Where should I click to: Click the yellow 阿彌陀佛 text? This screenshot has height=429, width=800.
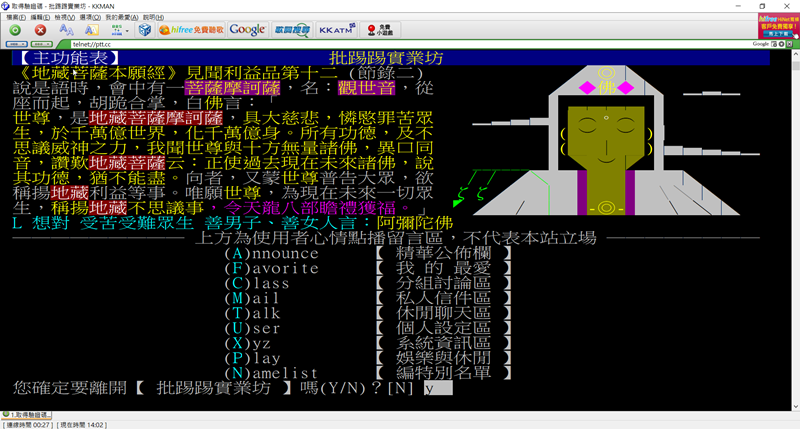(414, 223)
